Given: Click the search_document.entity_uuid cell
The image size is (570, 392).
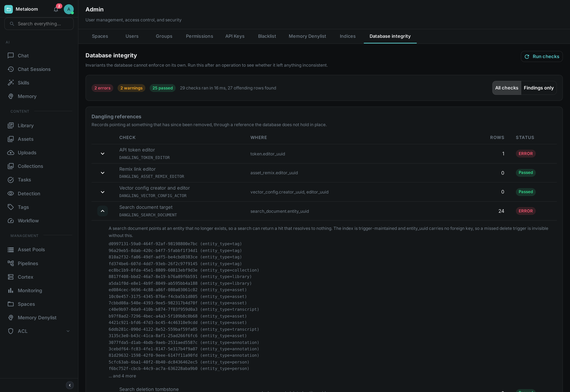Looking at the screenshot, I should click(280, 211).
